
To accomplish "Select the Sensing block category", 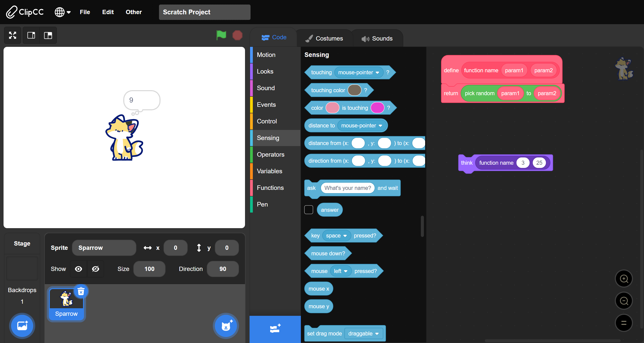I will click(x=275, y=138).
